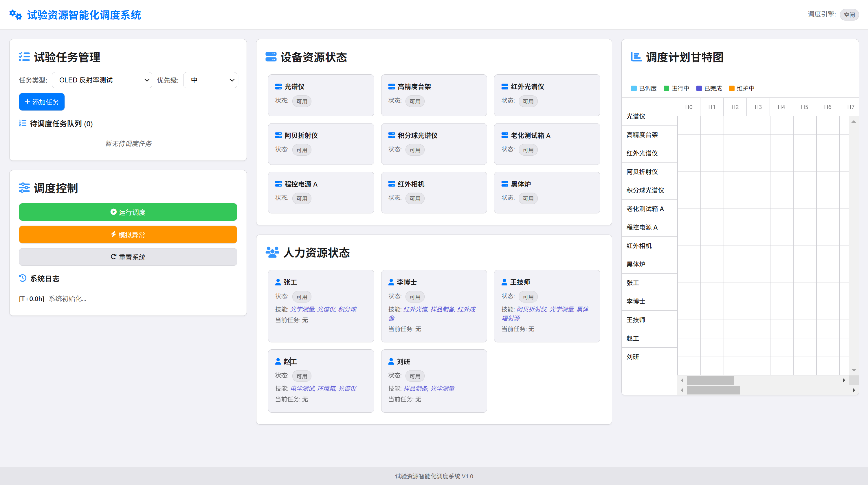Click the Gantt horizontal scrollbar right arrow
The image size is (868, 485).
[844, 380]
